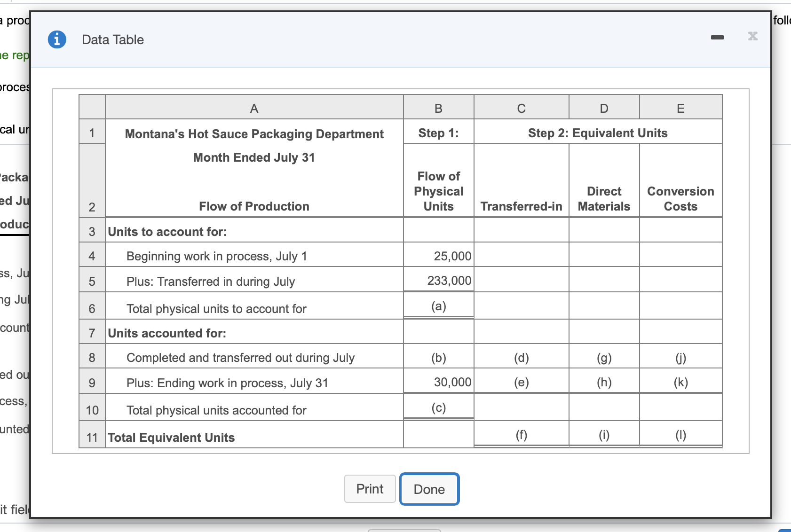Select column header E
The image size is (791, 532).
click(x=680, y=108)
